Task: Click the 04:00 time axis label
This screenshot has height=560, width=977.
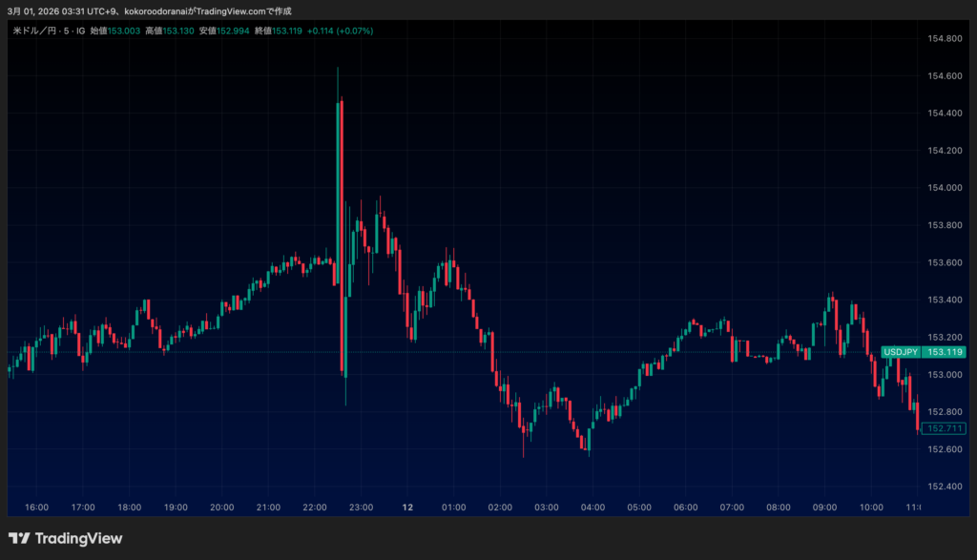Action: [x=592, y=508]
